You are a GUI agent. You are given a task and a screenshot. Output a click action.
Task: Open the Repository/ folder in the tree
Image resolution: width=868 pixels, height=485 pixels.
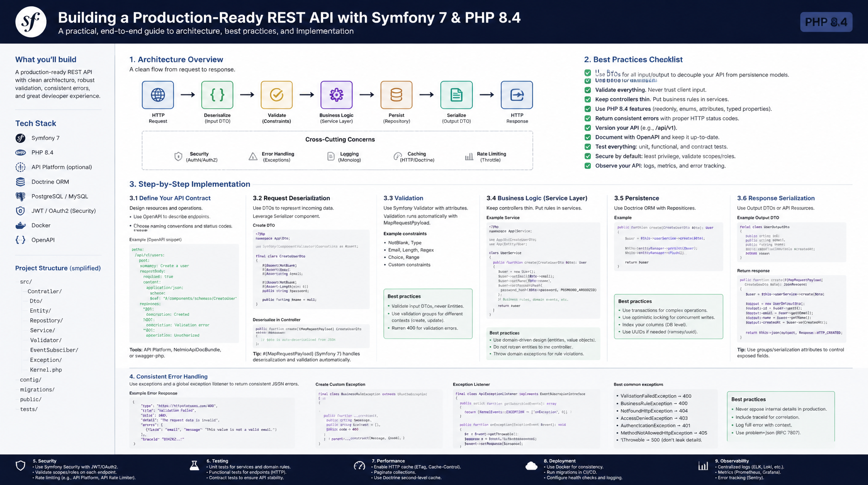(47, 321)
